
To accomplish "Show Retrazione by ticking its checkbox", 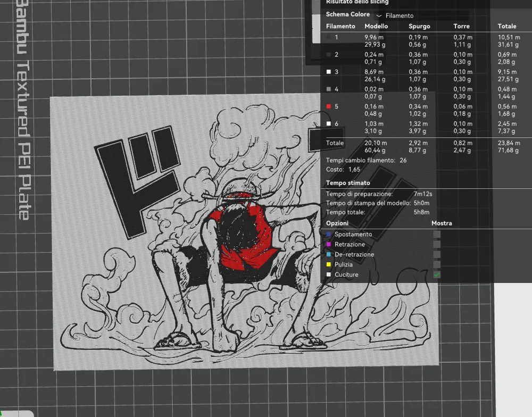I will coord(437,245).
